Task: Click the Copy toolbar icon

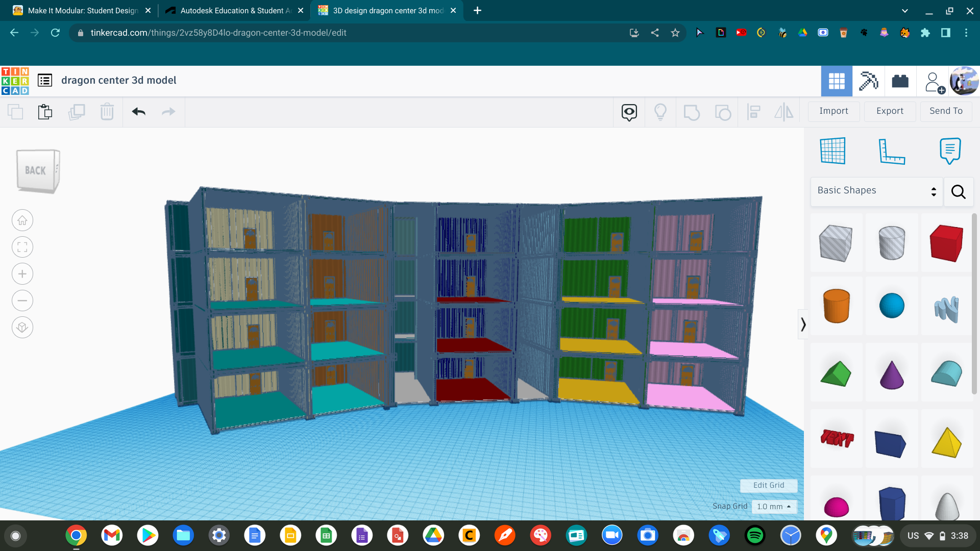Action: pyautogui.click(x=15, y=112)
